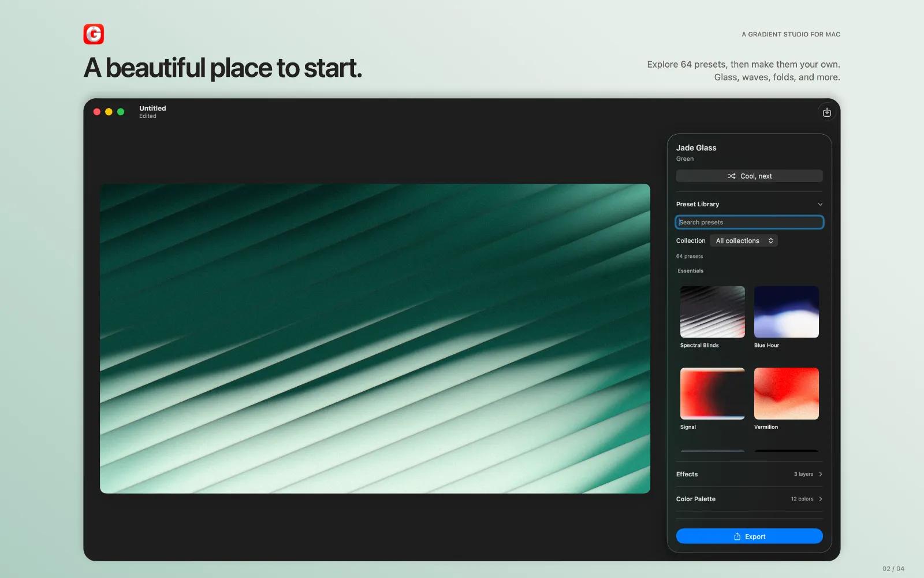Screen dimensions: 924x578
Task: Minimize the window with the yellow button
Action: pyautogui.click(x=109, y=112)
